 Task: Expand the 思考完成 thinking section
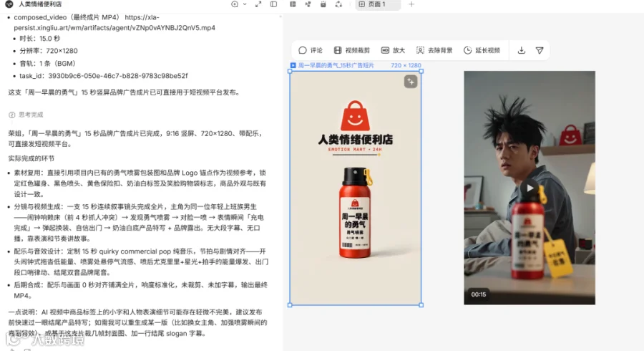(26, 115)
